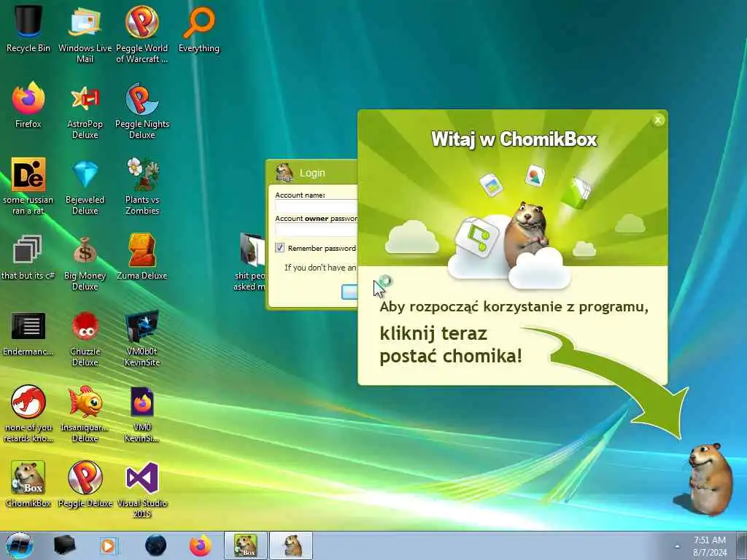
Task: Click the Account owner password field
Action: point(316,230)
